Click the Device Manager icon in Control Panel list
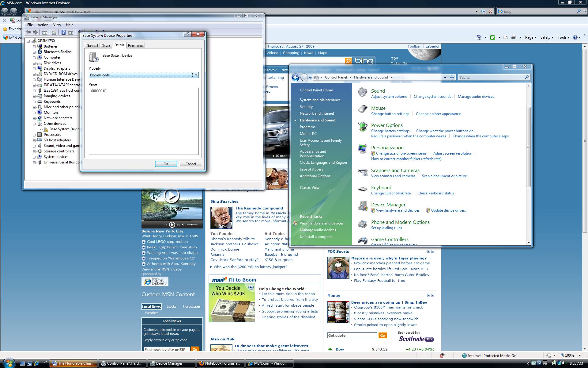 (x=363, y=206)
